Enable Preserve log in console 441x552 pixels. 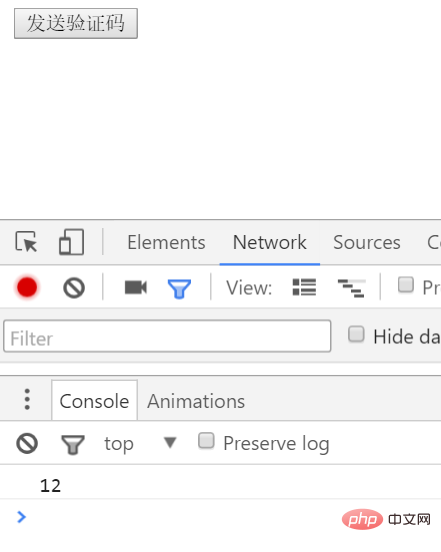(x=206, y=441)
